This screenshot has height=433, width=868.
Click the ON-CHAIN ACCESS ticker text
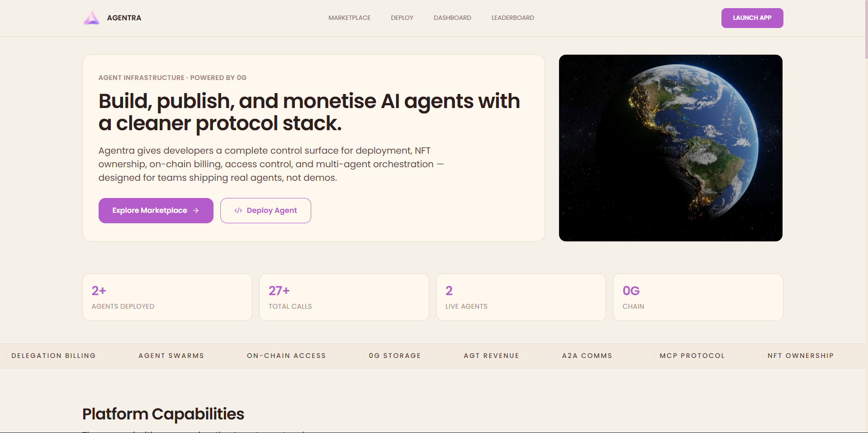[x=286, y=356]
